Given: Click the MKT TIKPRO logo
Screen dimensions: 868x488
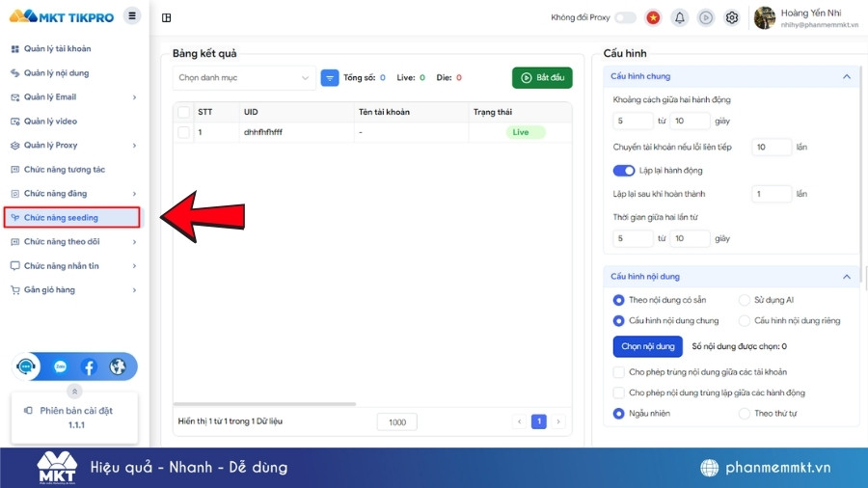Looking at the screenshot, I should 62,16.
